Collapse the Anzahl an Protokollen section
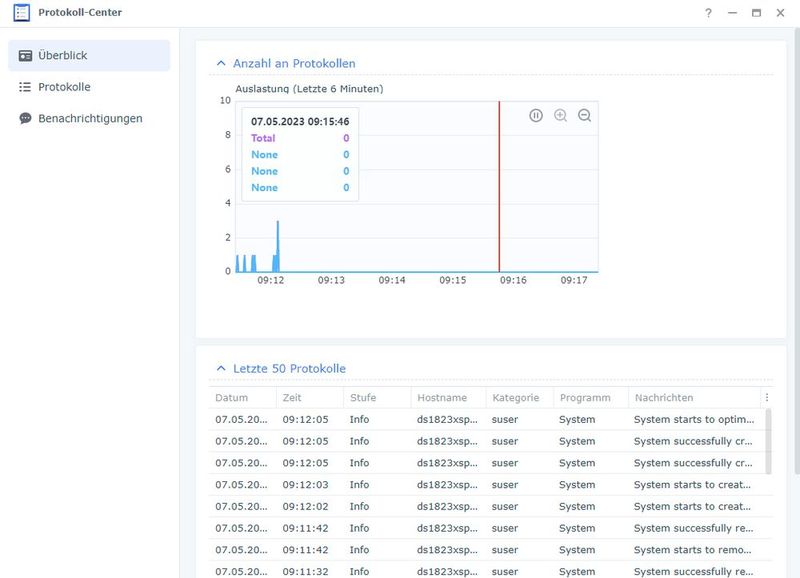The image size is (800, 578). click(x=219, y=62)
